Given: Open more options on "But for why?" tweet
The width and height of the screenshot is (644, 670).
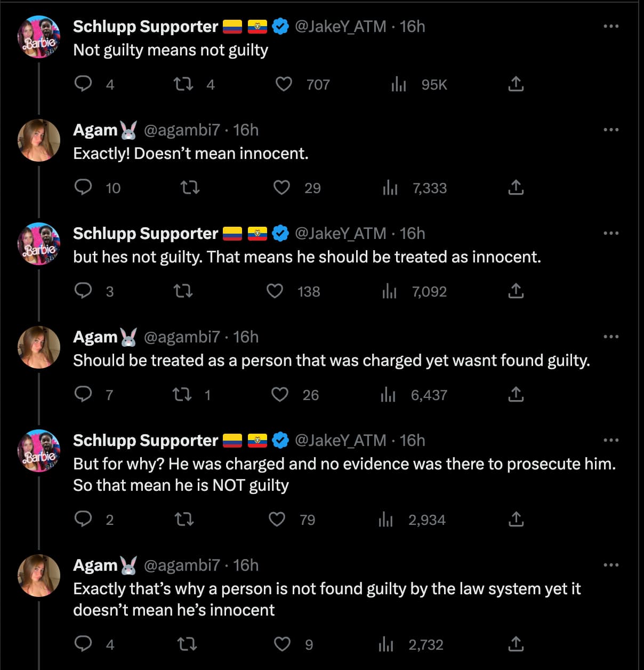Looking at the screenshot, I should coord(611,440).
